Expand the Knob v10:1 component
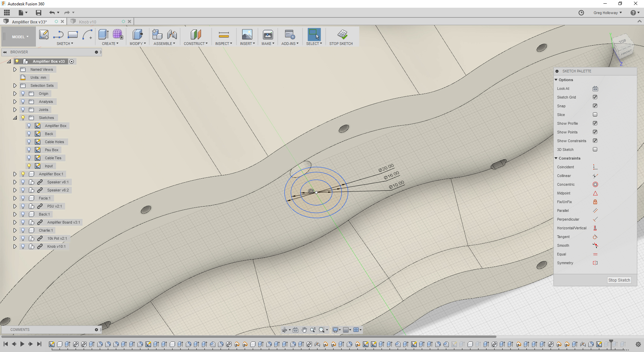The image size is (644, 352). (15, 246)
